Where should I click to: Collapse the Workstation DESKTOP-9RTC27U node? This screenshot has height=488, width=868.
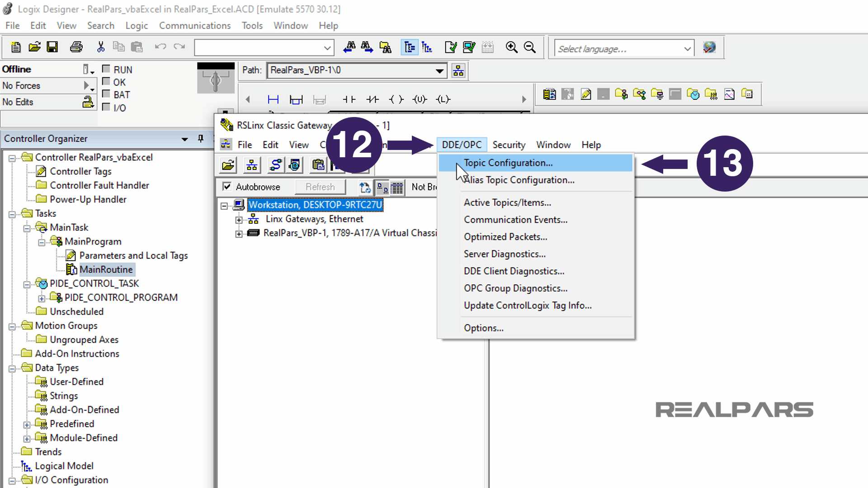point(224,206)
